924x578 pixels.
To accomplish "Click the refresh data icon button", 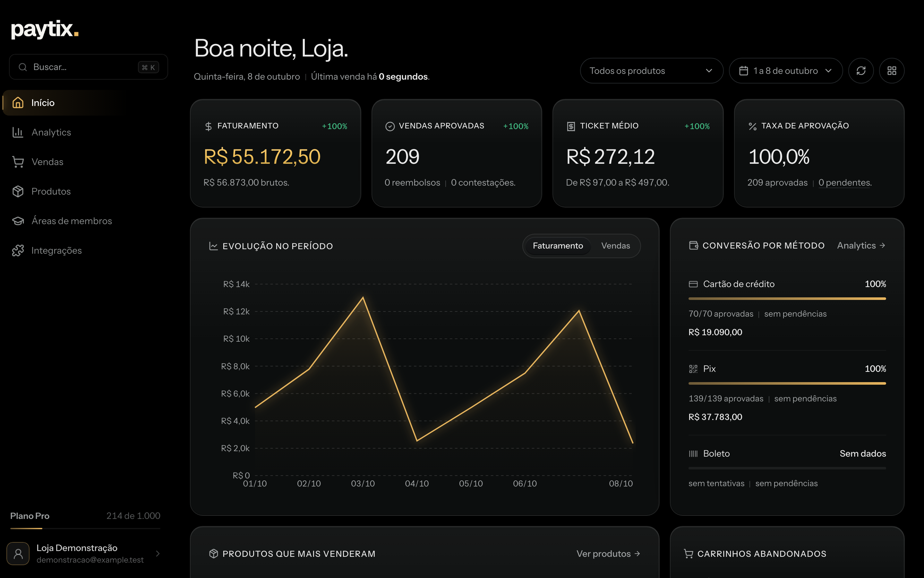I will click(860, 71).
